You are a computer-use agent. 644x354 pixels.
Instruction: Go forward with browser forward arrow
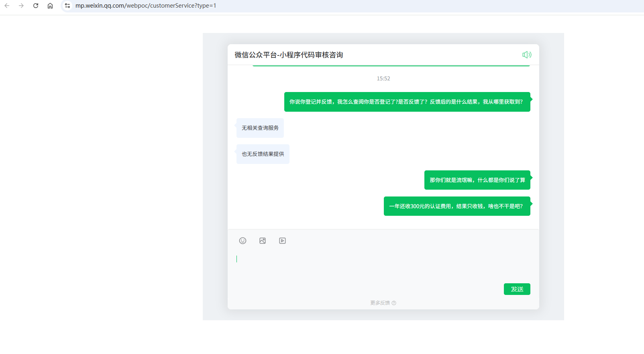tap(21, 6)
